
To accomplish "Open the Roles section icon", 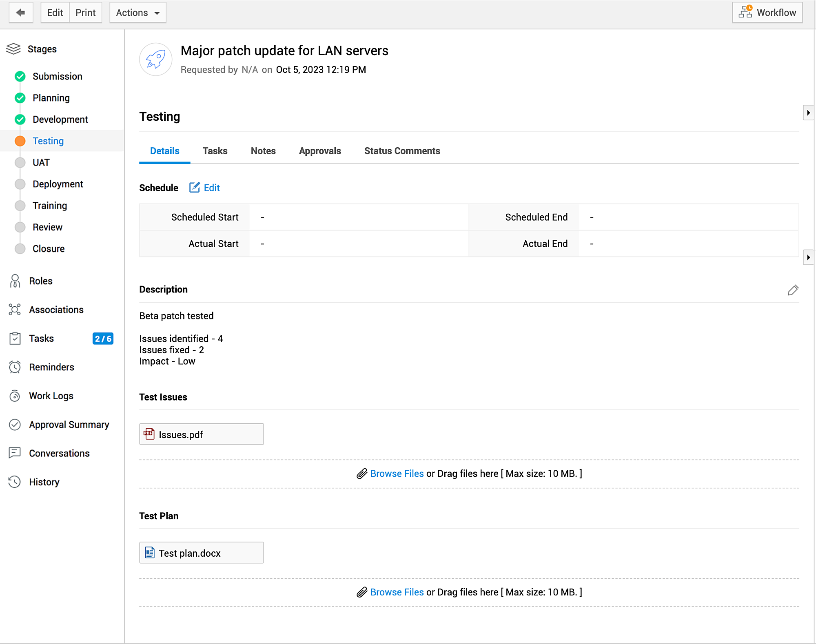I will [15, 281].
